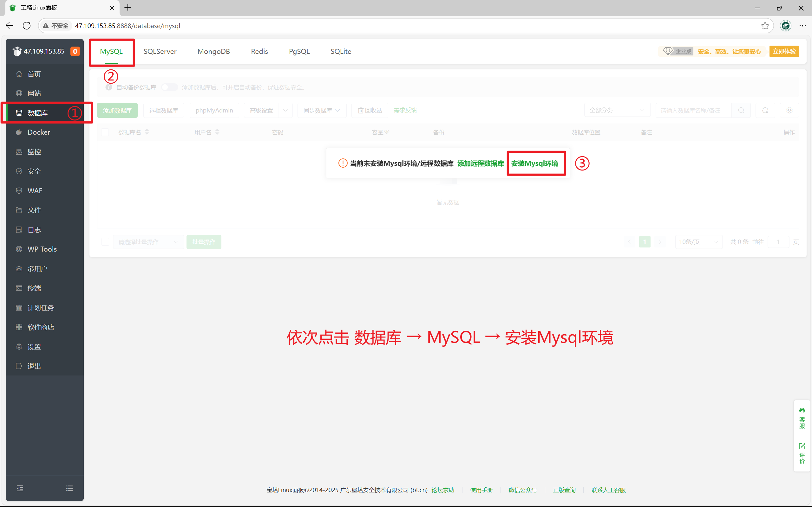Screen dimensions: 812x507
Task: Check the checkbox beside 请选择批量操作
Action: pos(105,242)
